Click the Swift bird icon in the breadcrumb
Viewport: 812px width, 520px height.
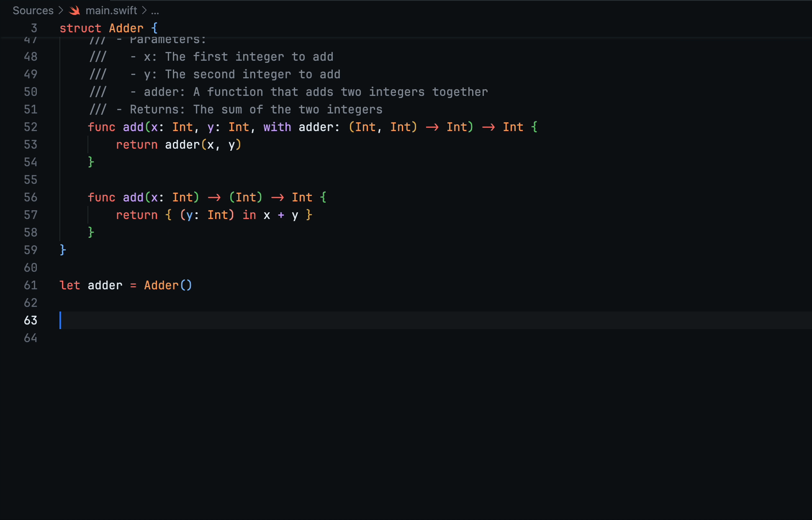tap(75, 10)
